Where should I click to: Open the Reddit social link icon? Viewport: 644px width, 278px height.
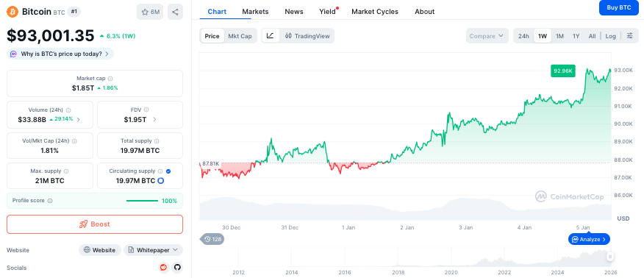tap(164, 268)
